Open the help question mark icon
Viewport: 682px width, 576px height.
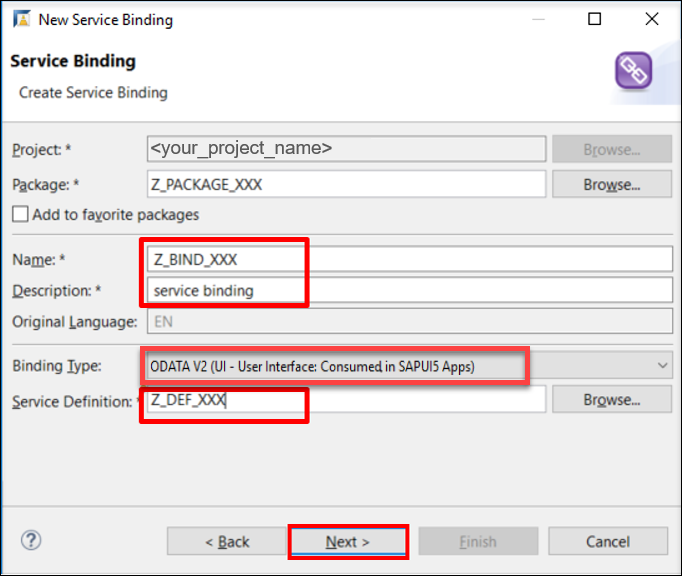click(31, 541)
